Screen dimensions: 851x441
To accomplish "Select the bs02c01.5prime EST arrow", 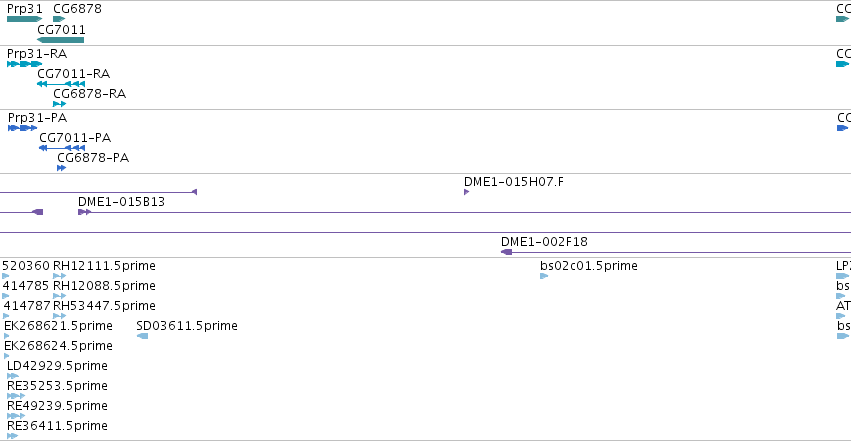I will click(x=544, y=276).
